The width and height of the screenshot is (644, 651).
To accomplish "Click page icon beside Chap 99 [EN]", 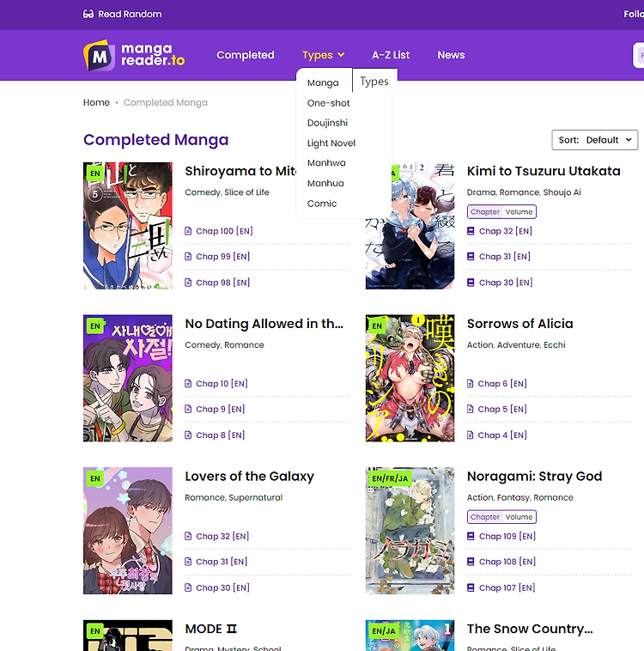I will coord(188,257).
